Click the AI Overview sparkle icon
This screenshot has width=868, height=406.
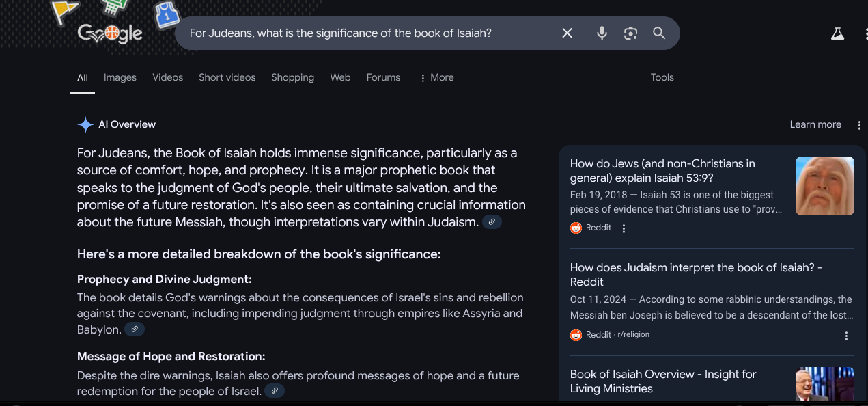(85, 124)
